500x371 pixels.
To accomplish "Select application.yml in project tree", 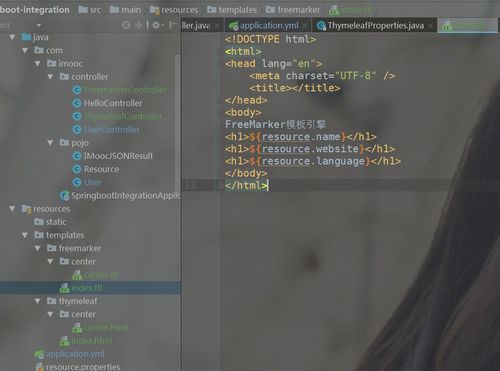I will (75, 354).
